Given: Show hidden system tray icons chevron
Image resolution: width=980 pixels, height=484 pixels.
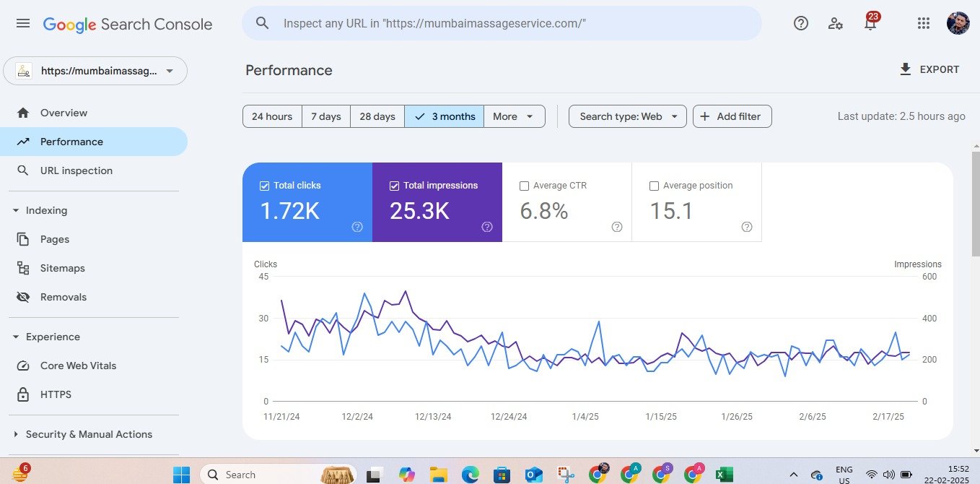Looking at the screenshot, I should (794, 475).
